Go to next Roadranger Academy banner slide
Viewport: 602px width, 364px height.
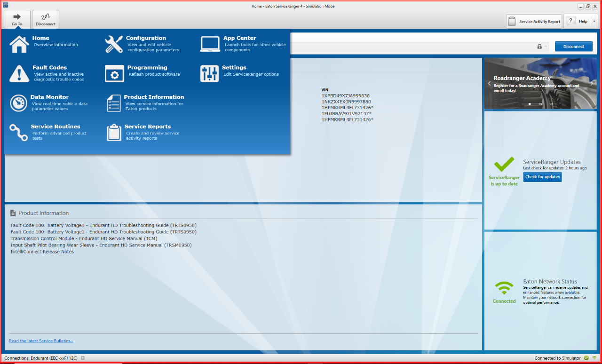[592, 83]
